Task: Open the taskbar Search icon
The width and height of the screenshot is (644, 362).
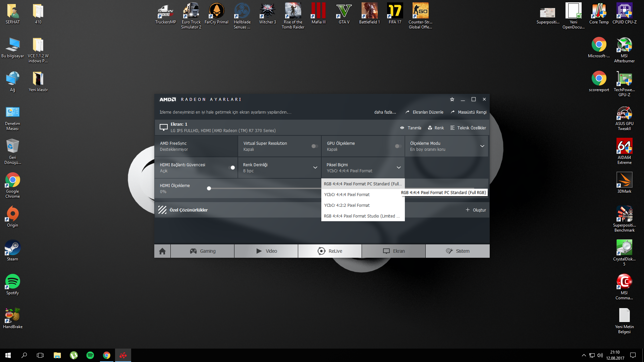Action: point(24,355)
